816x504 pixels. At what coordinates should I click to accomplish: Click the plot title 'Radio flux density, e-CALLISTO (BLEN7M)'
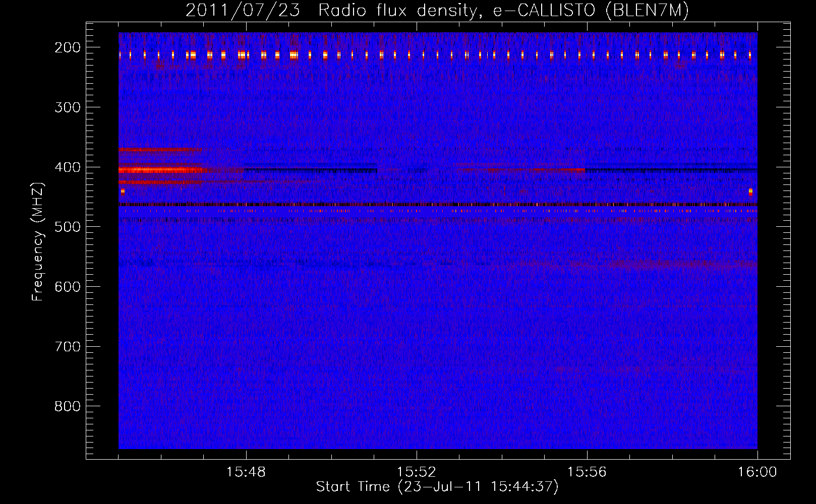click(503, 11)
